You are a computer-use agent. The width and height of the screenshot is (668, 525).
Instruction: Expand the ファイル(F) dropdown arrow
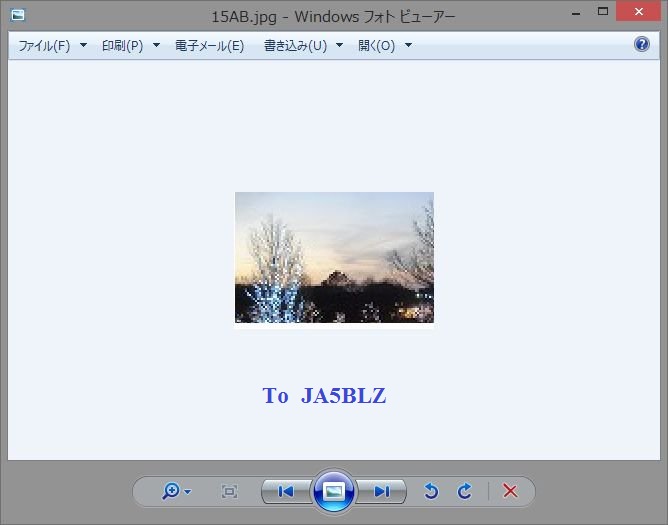pos(83,45)
